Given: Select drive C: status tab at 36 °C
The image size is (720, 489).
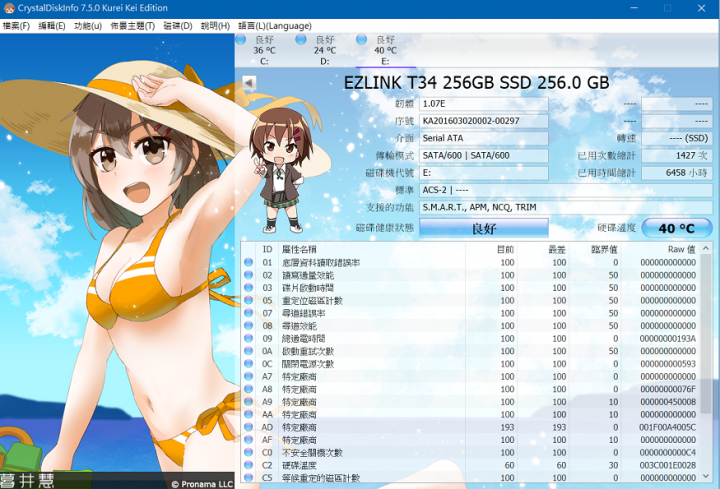Looking at the screenshot, I should (264, 50).
